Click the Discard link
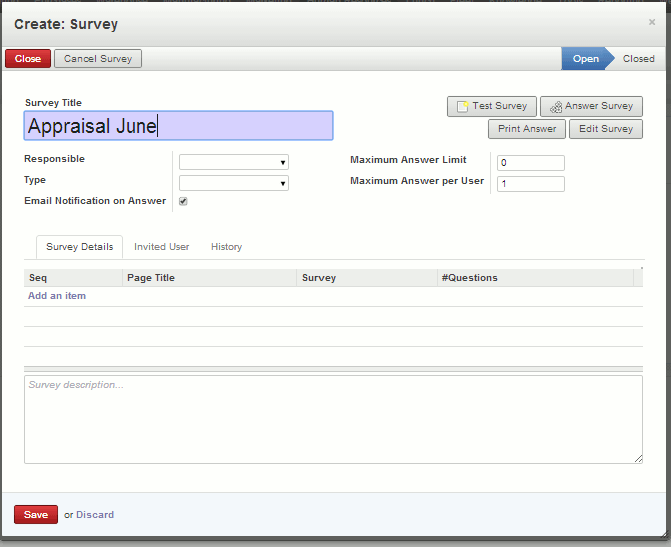This screenshot has height=547, width=671. [95, 515]
